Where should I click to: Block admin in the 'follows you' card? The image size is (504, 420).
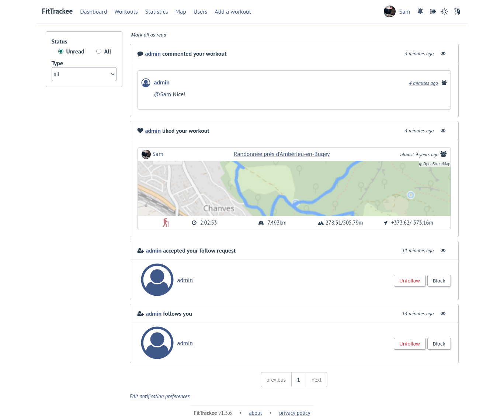439,344
